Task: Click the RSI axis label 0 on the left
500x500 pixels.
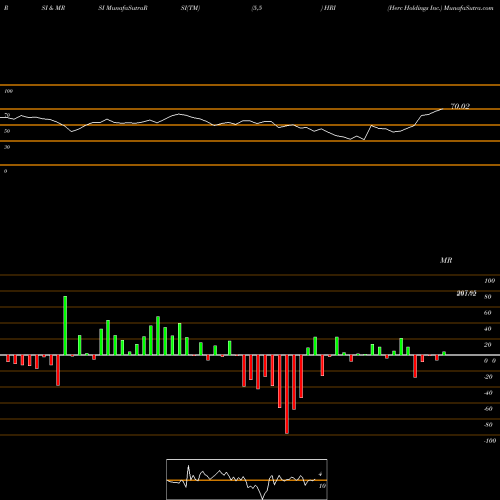Action: click(x=5, y=171)
